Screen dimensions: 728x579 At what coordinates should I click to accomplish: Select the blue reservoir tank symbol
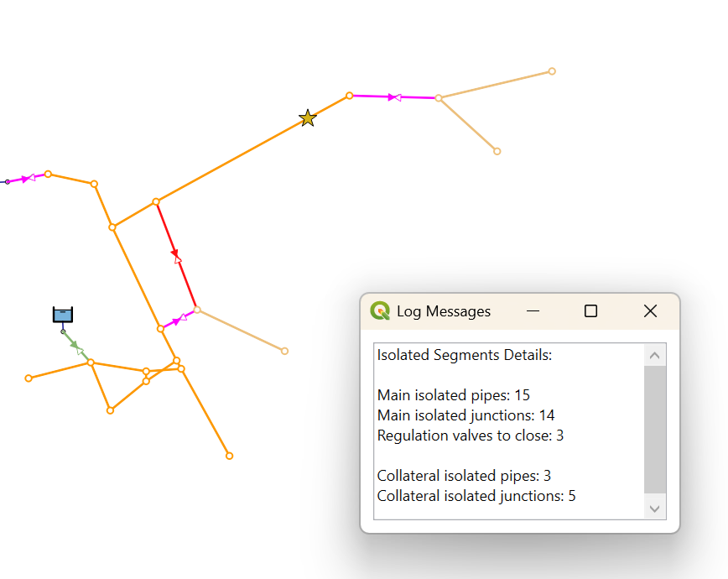(x=63, y=315)
